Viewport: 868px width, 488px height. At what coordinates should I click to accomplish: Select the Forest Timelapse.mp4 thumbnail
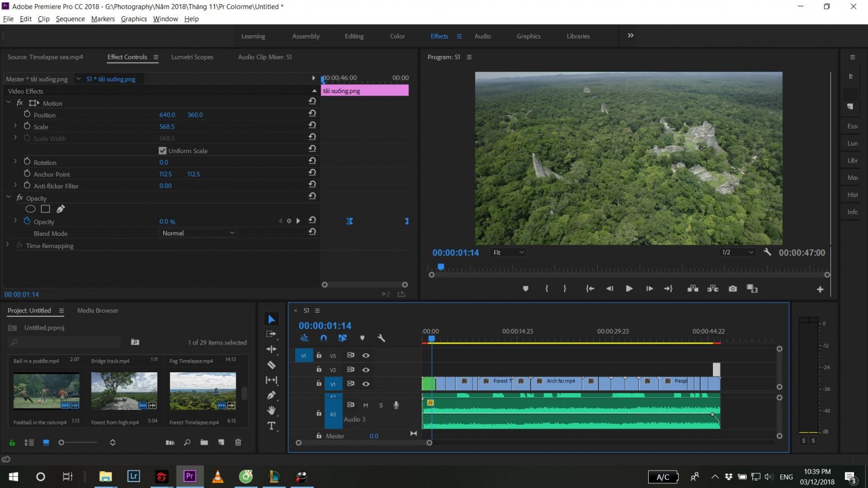(x=203, y=391)
